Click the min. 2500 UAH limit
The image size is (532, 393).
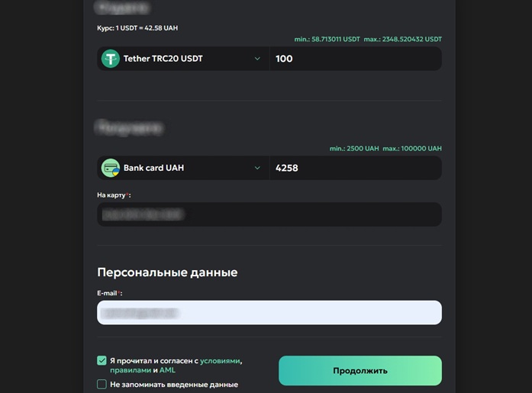(354, 148)
